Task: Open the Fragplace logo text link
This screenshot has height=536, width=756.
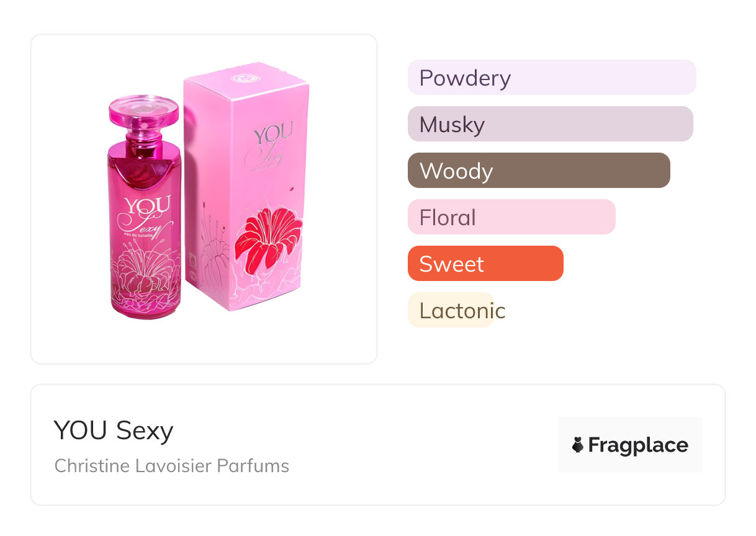Action: pyautogui.click(x=638, y=445)
